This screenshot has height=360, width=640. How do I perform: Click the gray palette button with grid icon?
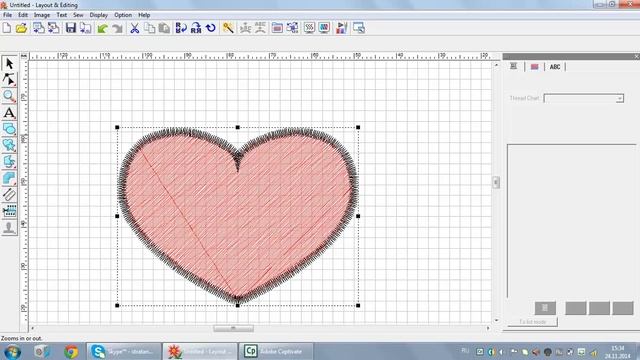point(545,308)
